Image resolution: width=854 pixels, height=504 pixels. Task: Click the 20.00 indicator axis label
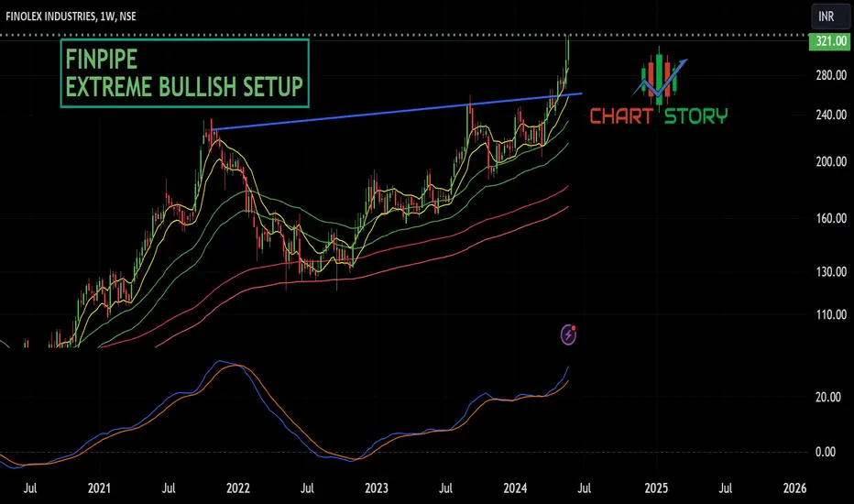tap(827, 397)
